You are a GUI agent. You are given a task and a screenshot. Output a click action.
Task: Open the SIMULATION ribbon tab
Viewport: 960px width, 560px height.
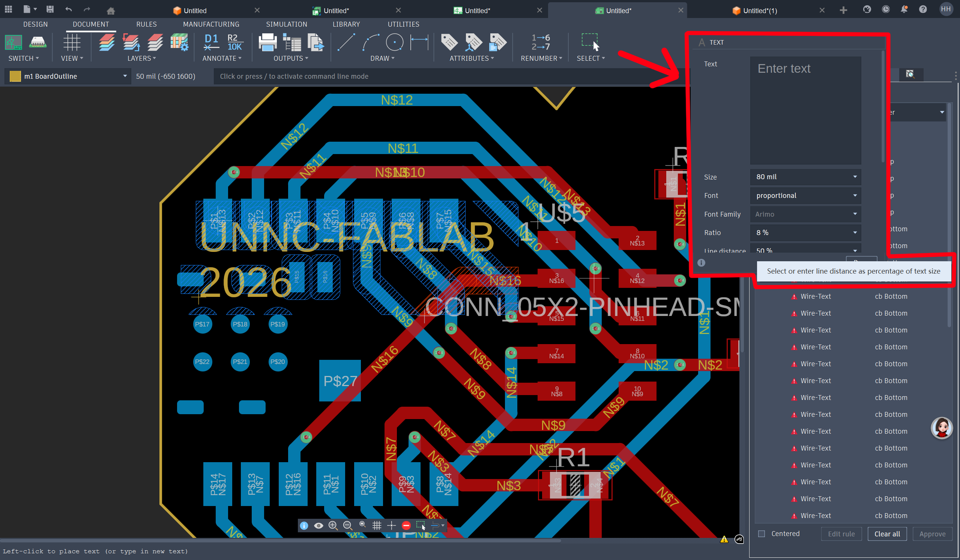(287, 24)
